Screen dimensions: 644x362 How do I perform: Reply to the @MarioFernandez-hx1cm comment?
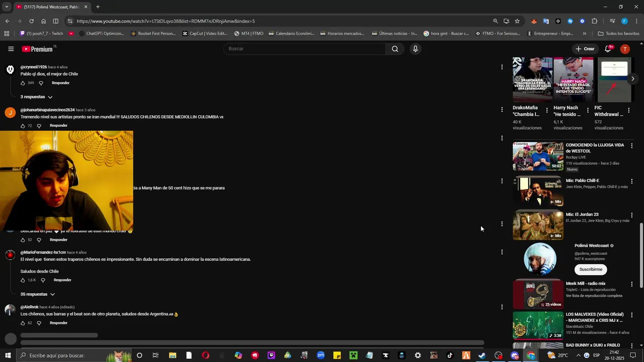click(x=62, y=280)
